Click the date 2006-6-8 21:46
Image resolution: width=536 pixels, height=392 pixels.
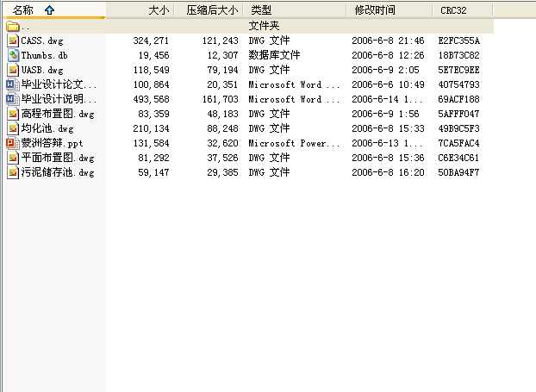(x=388, y=41)
